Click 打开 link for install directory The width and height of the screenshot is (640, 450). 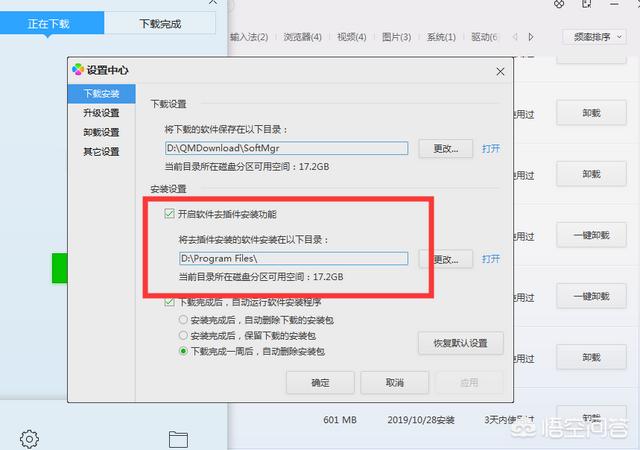(x=491, y=259)
